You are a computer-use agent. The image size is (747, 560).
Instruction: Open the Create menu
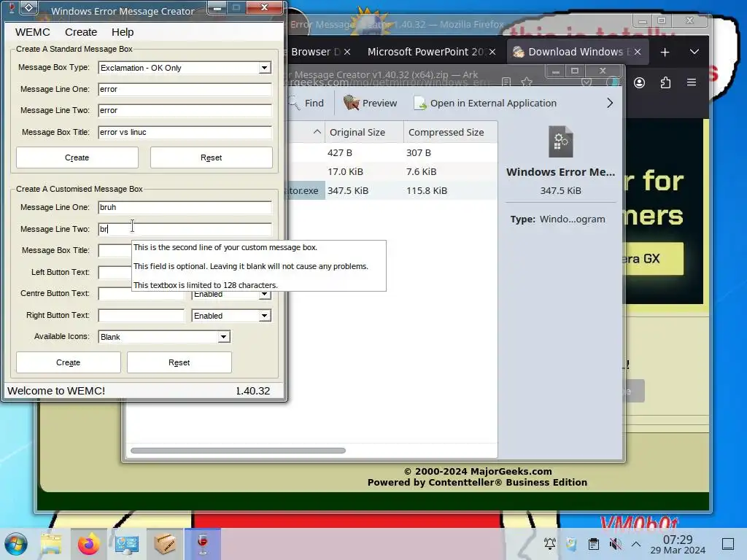click(x=81, y=32)
